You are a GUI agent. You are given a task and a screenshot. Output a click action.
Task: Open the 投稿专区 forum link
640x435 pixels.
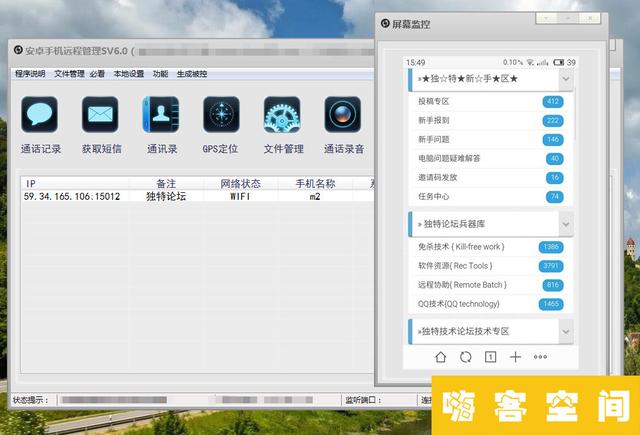pos(433,101)
